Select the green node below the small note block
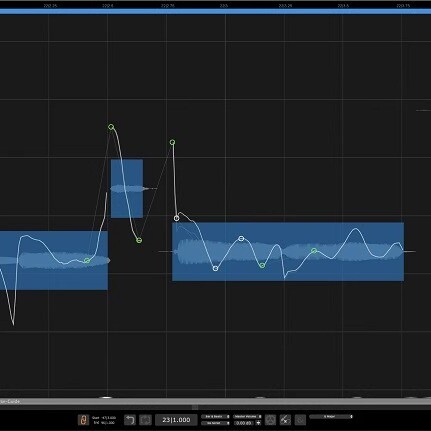Viewport: 431px width, 431px height. pos(139,240)
